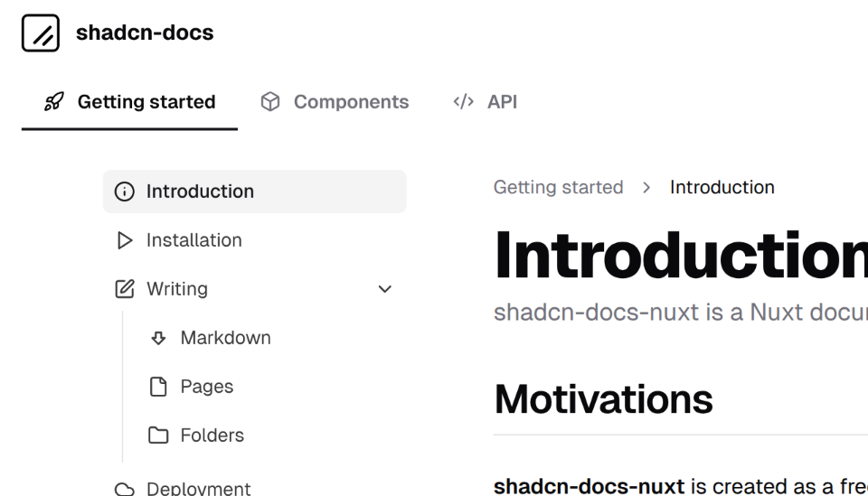This screenshot has height=496, width=868.
Task: Click the info circle icon beside Introduction
Action: tap(125, 192)
